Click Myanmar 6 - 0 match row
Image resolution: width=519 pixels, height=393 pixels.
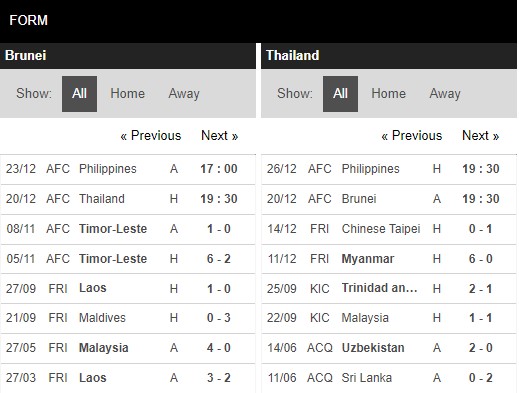389,259
